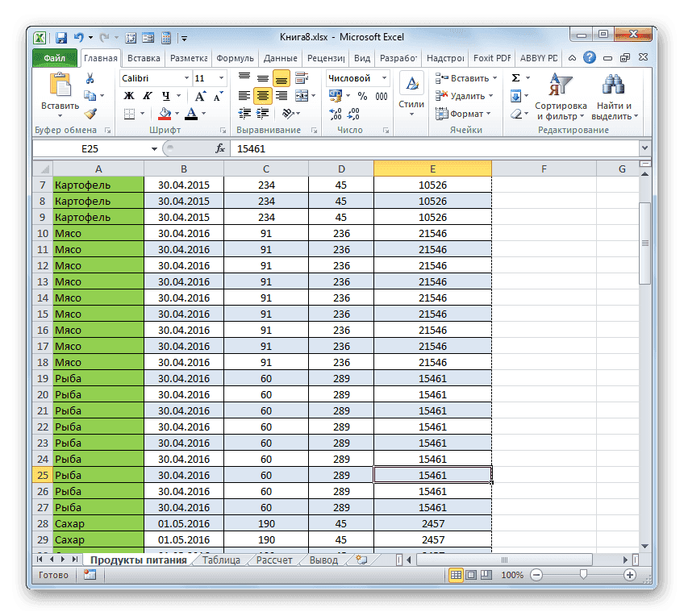This screenshot has width=684, height=616.
Task: Click the cut scissors icon in Буфер обмена
Action: click(x=90, y=77)
